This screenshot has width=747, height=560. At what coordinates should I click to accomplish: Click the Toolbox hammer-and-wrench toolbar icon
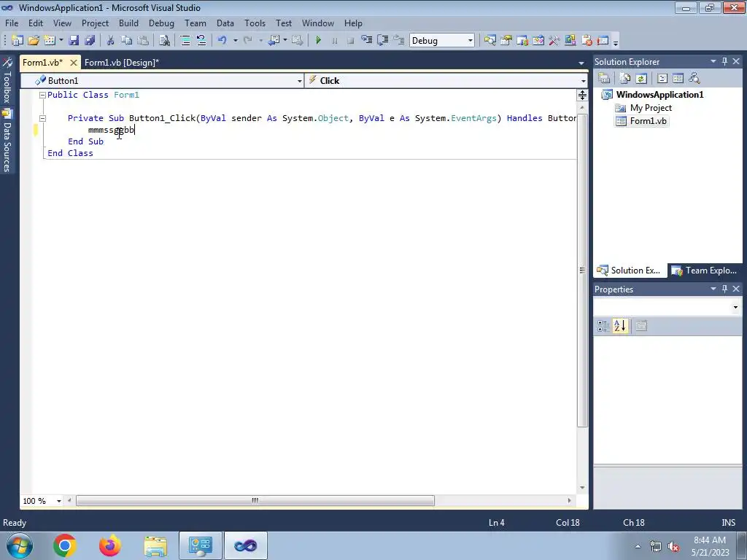(x=554, y=41)
